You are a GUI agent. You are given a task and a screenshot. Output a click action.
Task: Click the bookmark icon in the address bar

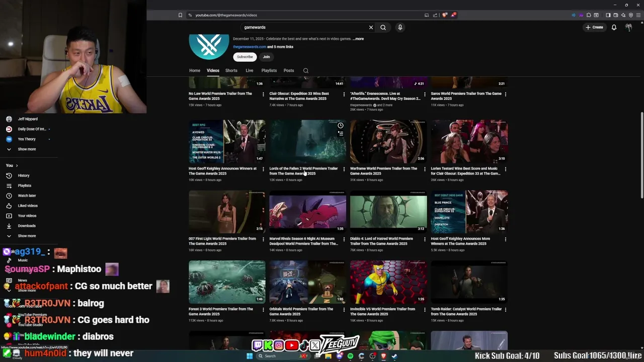coord(180,15)
